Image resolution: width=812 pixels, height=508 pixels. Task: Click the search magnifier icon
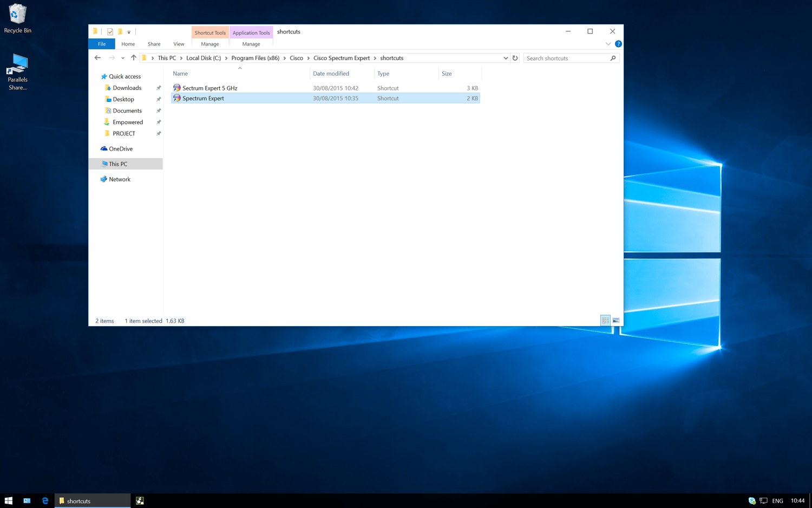613,58
